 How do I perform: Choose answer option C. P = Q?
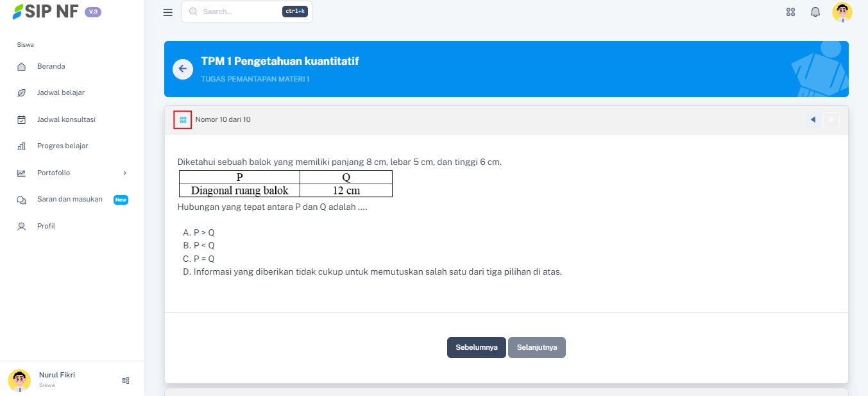199,259
